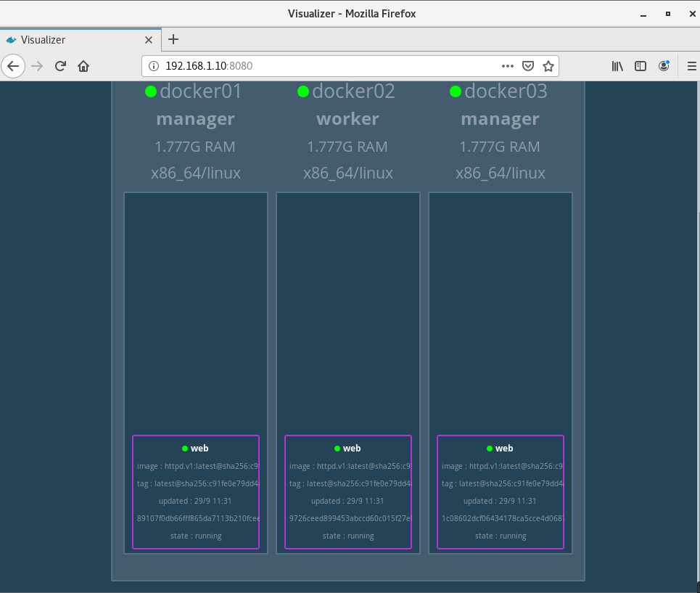Screen dimensions: 700x593
Task: Click the web service title on docker02
Action: click(x=352, y=449)
